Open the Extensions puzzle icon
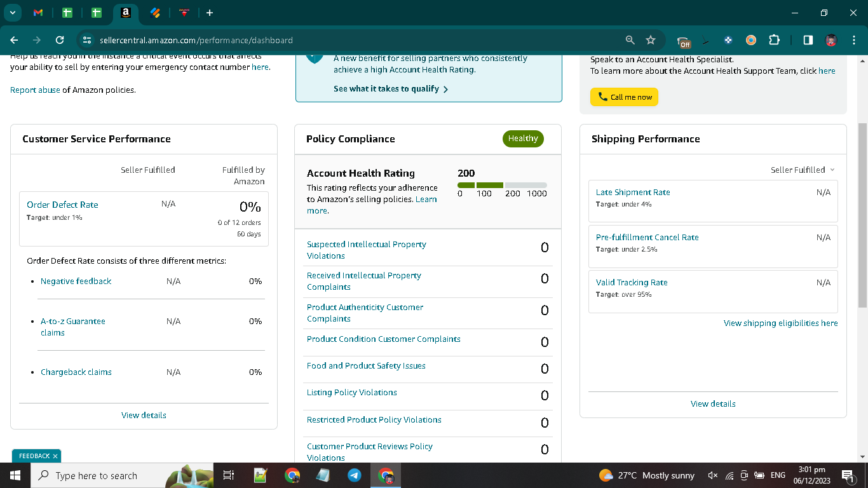The image size is (868, 488). pyautogui.click(x=774, y=40)
